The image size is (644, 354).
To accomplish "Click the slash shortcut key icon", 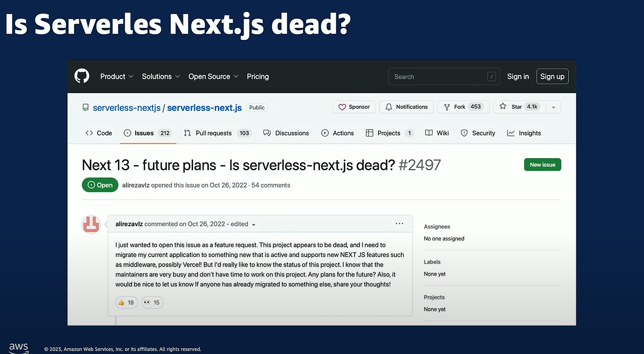I will click(491, 76).
